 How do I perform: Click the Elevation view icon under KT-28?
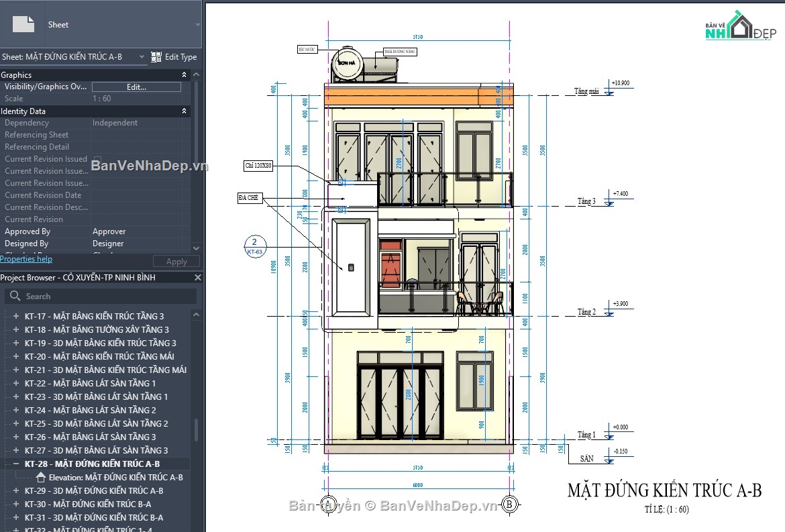(x=40, y=478)
